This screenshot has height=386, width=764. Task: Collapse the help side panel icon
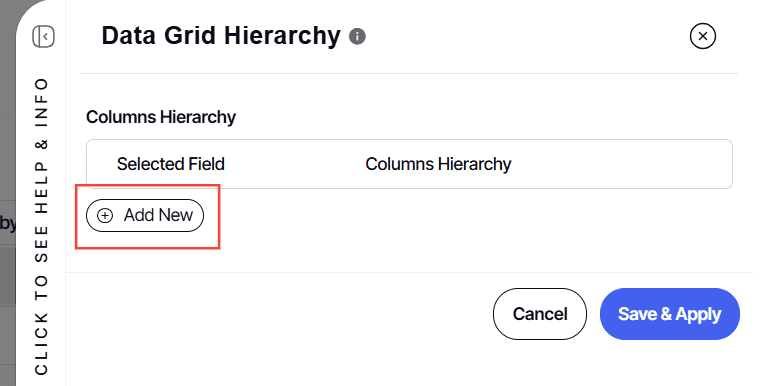click(x=43, y=37)
